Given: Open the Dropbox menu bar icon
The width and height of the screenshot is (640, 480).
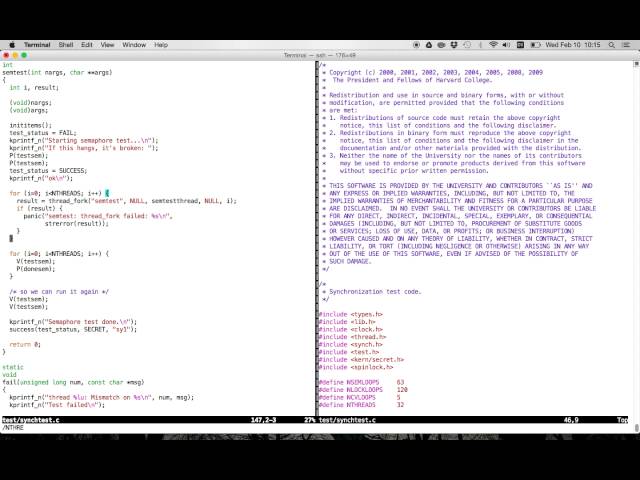Looking at the screenshot, I should pyautogui.click(x=454, y=45).
